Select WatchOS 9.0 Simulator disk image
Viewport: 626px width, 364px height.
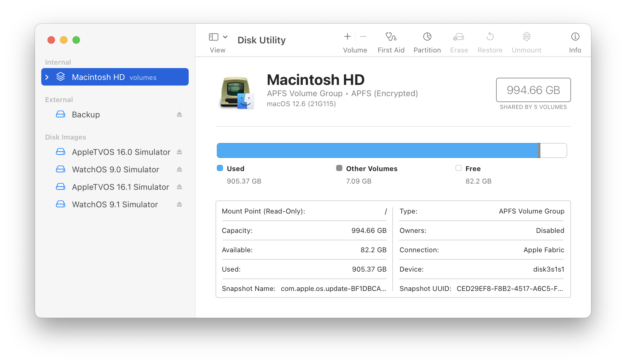tap(115, 170)
